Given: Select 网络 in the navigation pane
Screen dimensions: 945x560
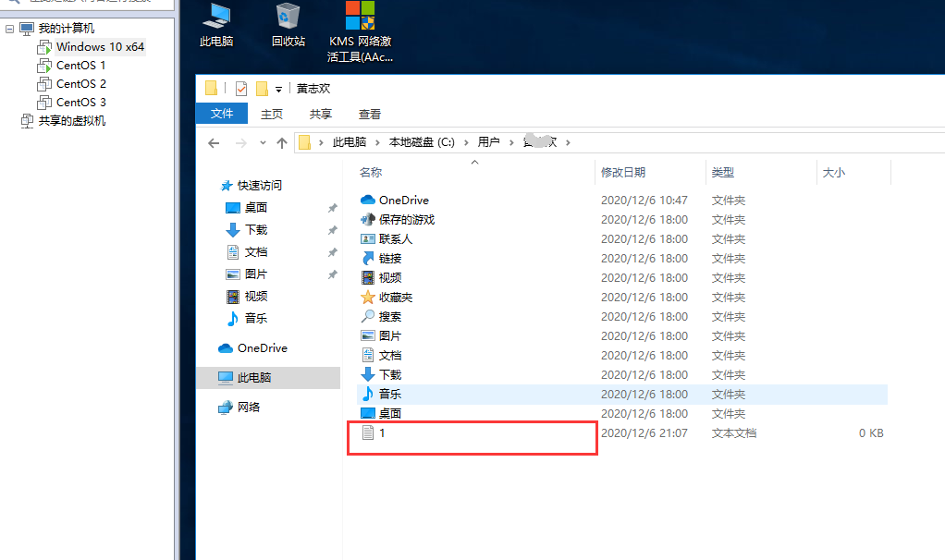Looking at the screenshot, I should [249, 407].
